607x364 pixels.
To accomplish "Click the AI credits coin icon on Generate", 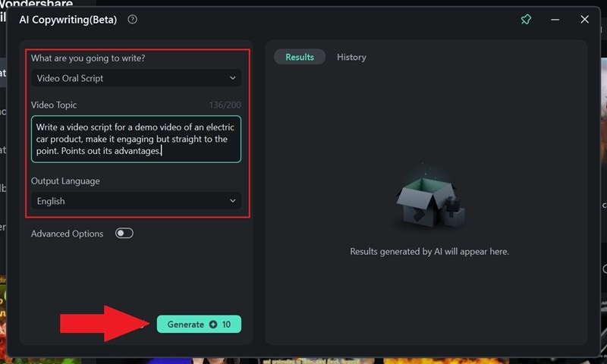I will tap(213, 324).
